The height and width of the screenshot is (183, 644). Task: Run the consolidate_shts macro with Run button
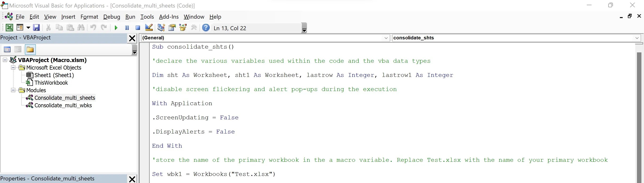click(x=116, y=28)
